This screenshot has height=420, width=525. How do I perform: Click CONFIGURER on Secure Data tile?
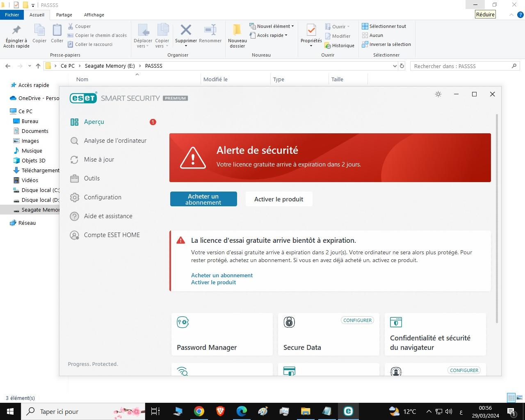click(x=357, y=320)
